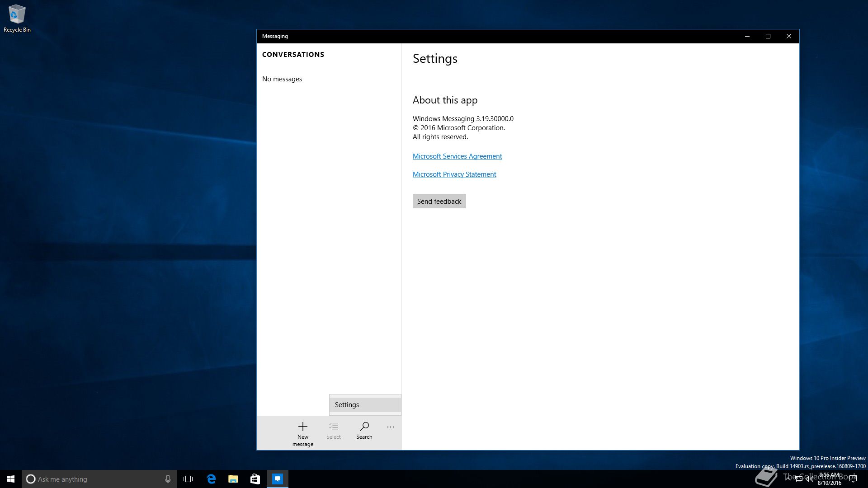868x488 pixels.
Task: Click the No messages text
Action: pos(282,79)
